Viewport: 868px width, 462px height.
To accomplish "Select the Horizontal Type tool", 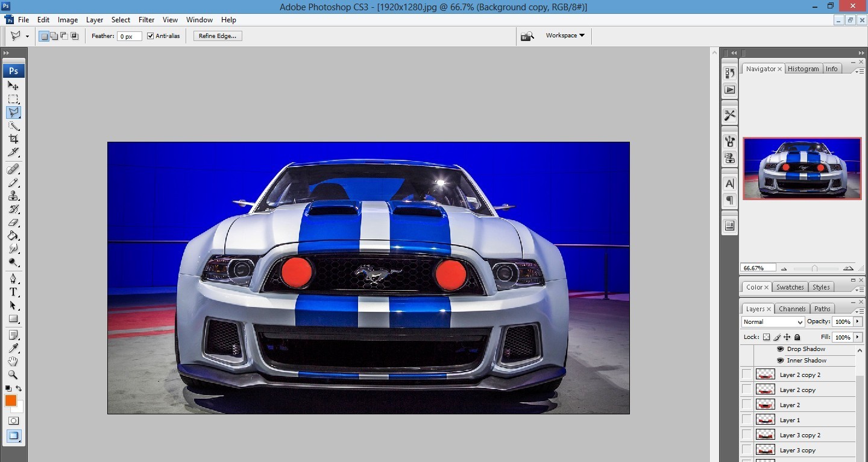I will pyautogui.click(x=13, y=292).
